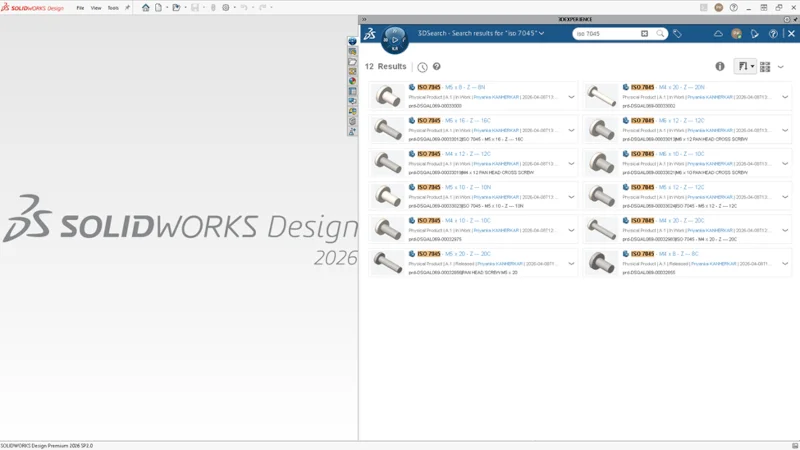Expand the M5 x 20 - Z --- 20C result
Screen dimensions: 800x450
(x=571, y=264)
